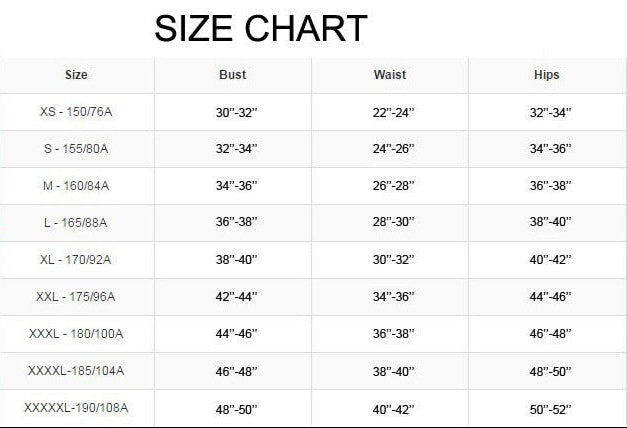The width and height of the screenshot is (627, 428).
Task: Select the XXXXL-185/104A size label
Action: 76,370
